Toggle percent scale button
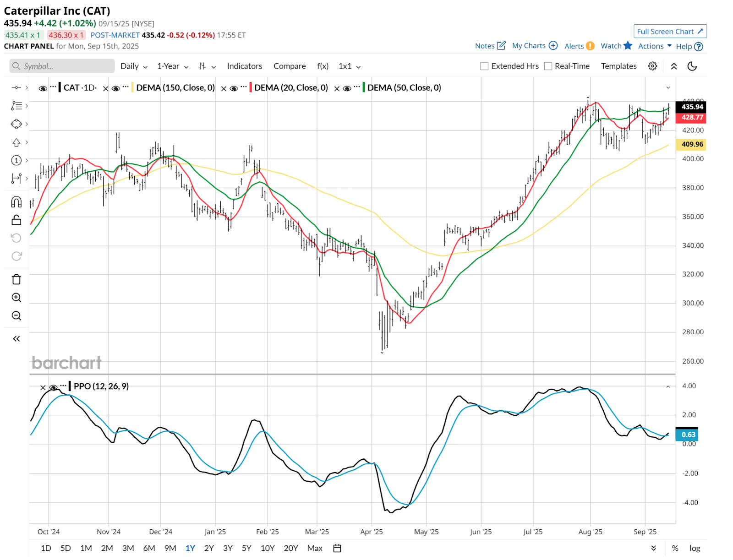The width and height of the screenshot is (733, 560). click(x=675, y=548)
